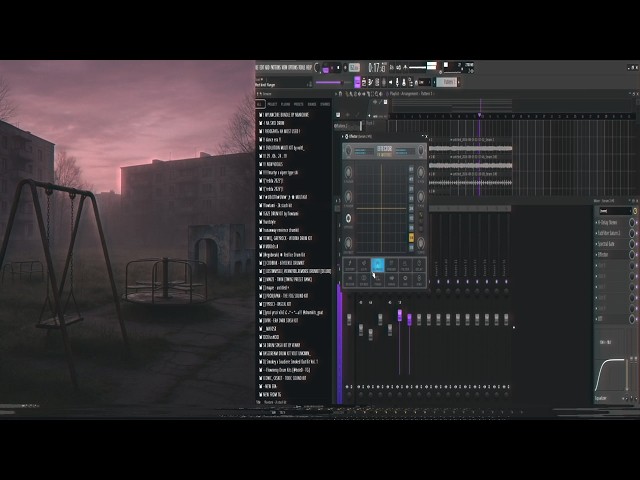Open the NEW FROM TG browser folder
640x480 pixels.
270,394
